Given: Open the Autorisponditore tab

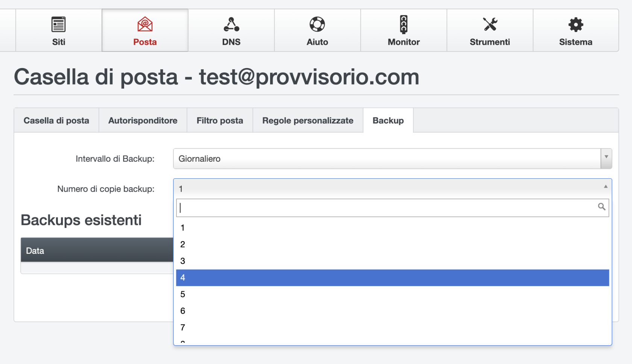Looking at the screenshot, I should click(143, 120).
